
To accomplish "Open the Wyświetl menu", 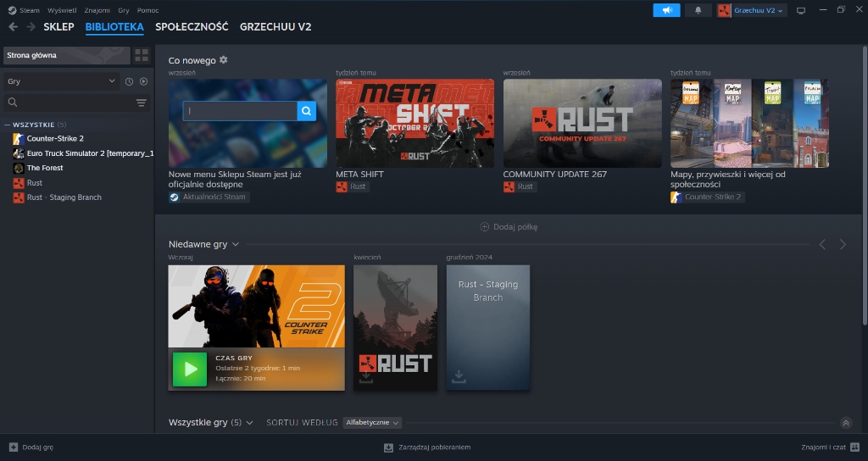I will click(62, 10).
